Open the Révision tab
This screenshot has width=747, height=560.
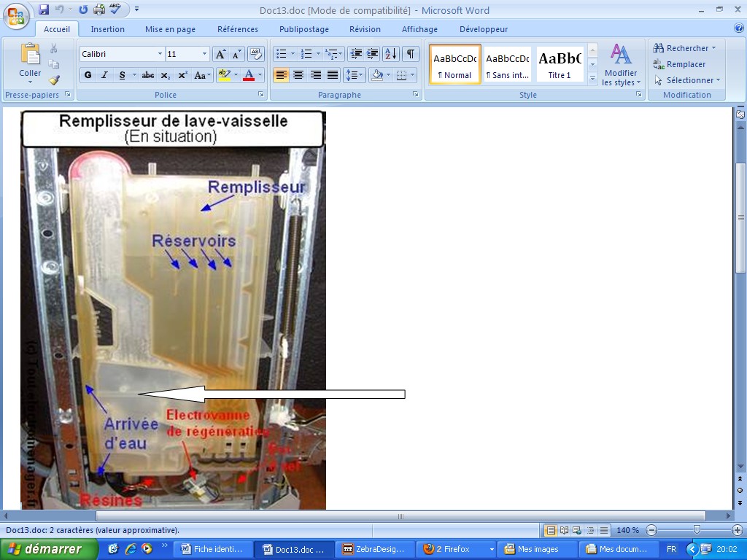click(x=365, y=29)
